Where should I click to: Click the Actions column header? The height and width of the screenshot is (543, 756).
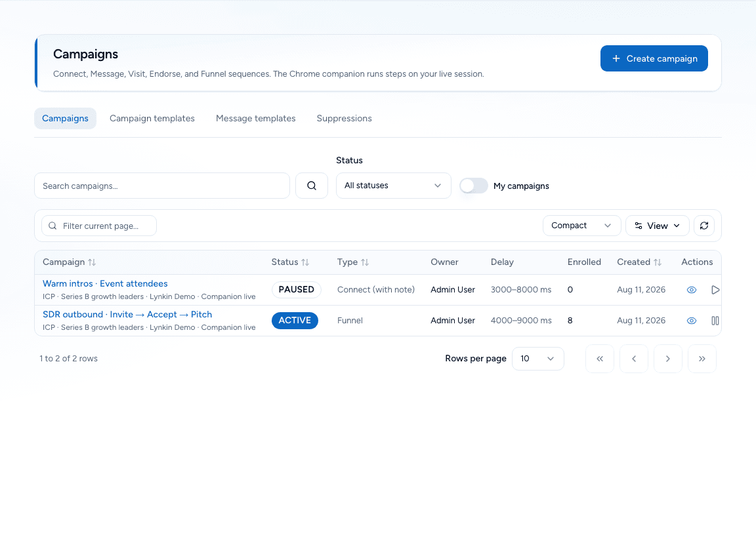pos(697,262)
